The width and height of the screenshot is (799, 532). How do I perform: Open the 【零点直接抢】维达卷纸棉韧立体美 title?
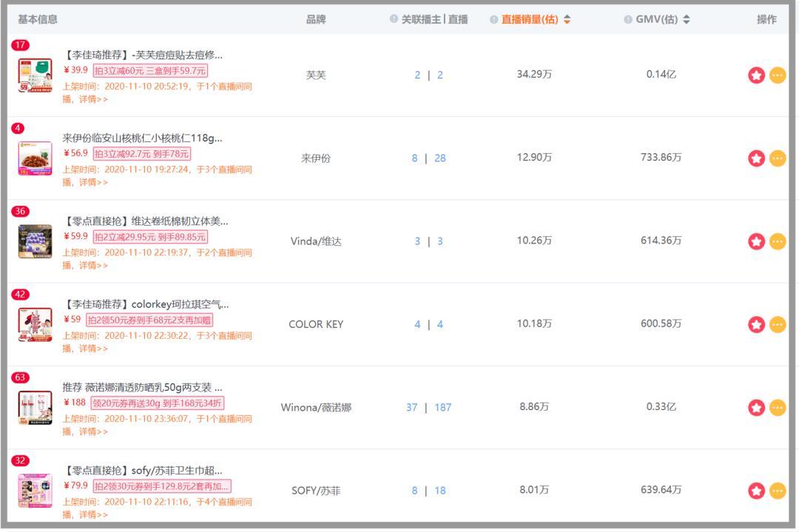click(145, 221)
